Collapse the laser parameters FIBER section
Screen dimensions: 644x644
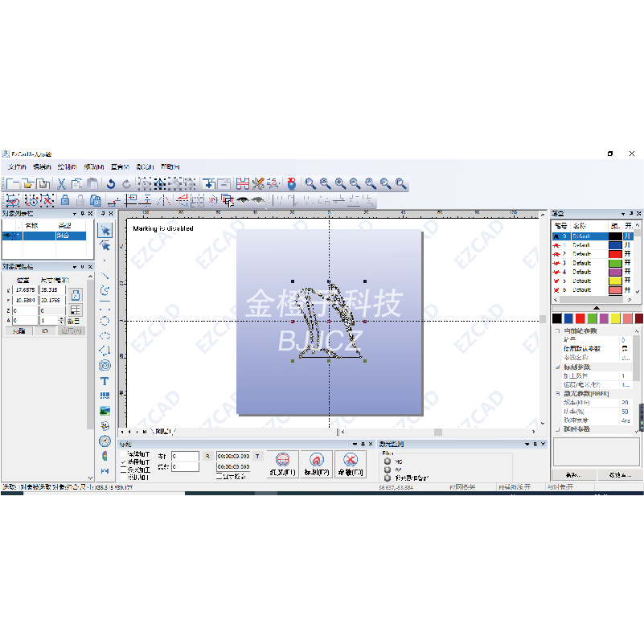(x=556, y=393)
